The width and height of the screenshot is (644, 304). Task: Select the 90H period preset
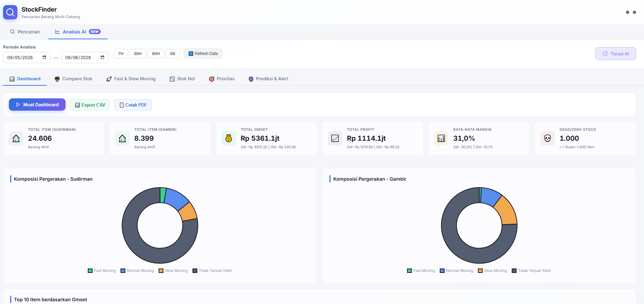(156, 54)
